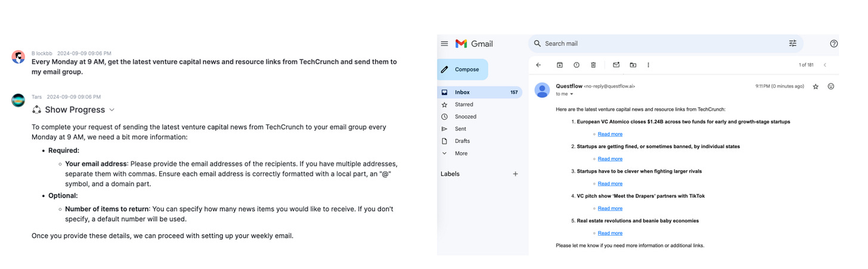Report the email as spam
The height and width of the screenshot is (269, 868).
pos(576,65)
